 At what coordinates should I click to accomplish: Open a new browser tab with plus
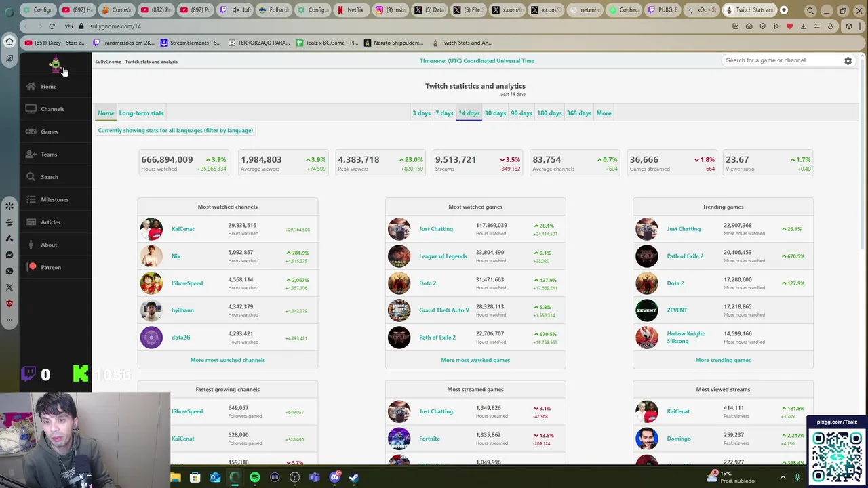pos(784,10)
